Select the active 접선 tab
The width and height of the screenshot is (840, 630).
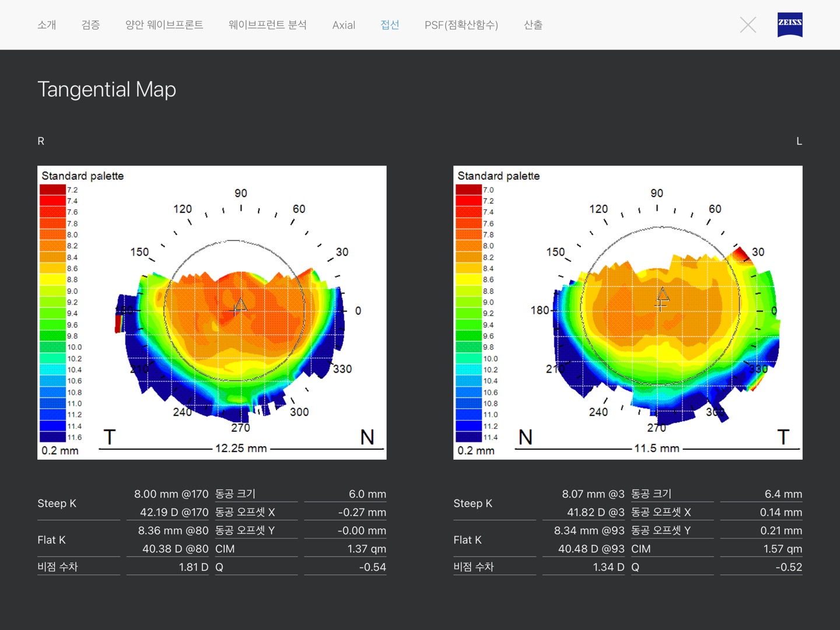pos(390,24)
